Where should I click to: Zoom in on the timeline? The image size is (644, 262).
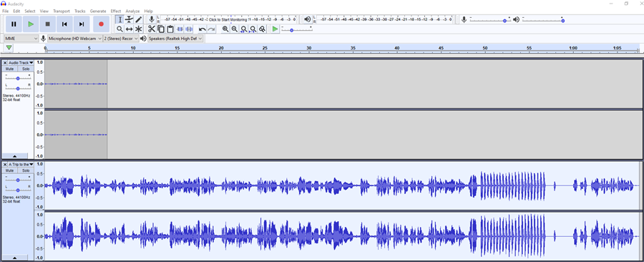[225, 29]
